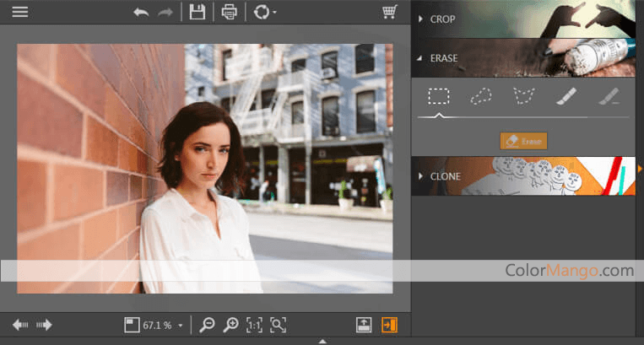Expand the CROP panel

click(x=443, y=19)
